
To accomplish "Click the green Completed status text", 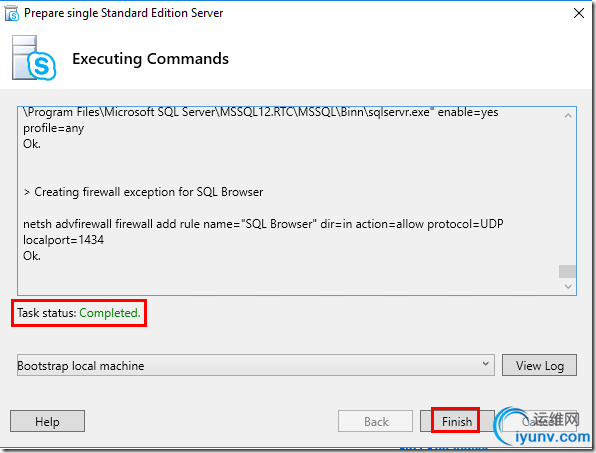I will tap(110, 313).
